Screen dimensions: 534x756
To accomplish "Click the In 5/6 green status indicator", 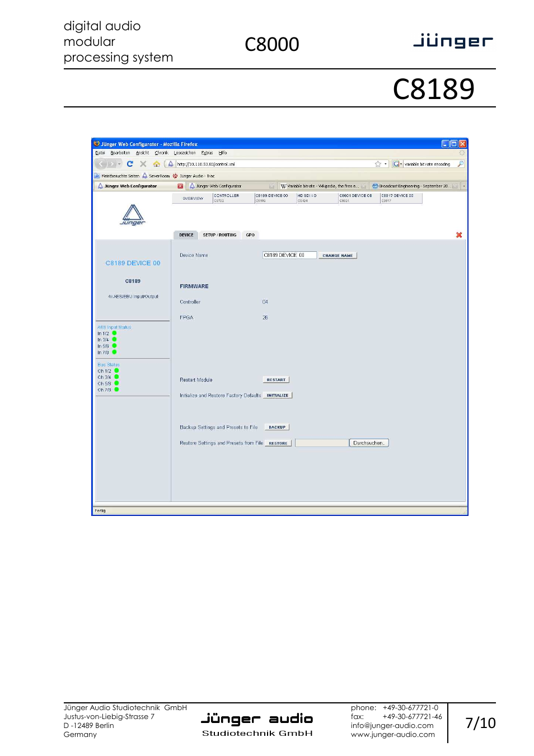I will point(114,346).
